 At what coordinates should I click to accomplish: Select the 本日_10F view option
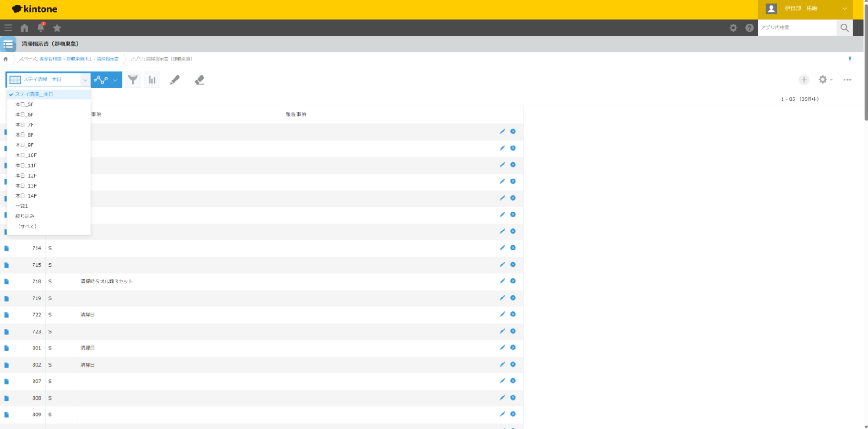(x=26, y=155)
